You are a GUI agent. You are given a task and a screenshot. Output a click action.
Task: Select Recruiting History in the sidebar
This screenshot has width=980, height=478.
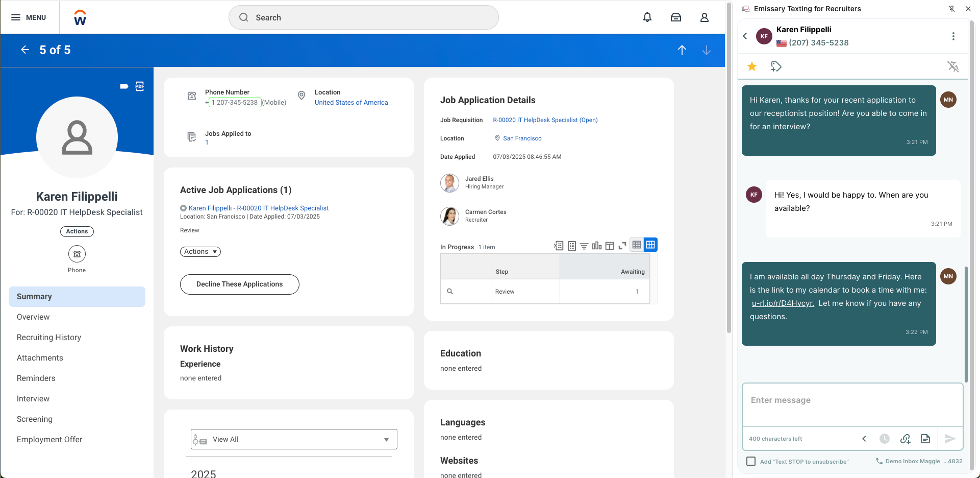click(49, 338)
